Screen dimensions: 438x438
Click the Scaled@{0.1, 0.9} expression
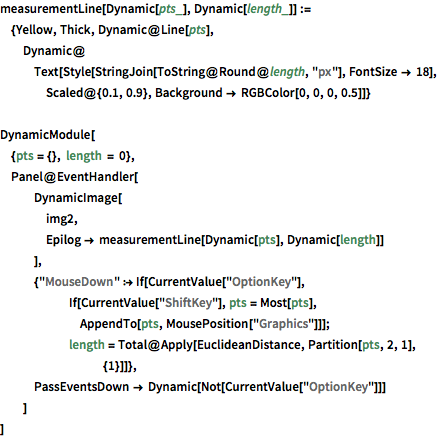97,93
